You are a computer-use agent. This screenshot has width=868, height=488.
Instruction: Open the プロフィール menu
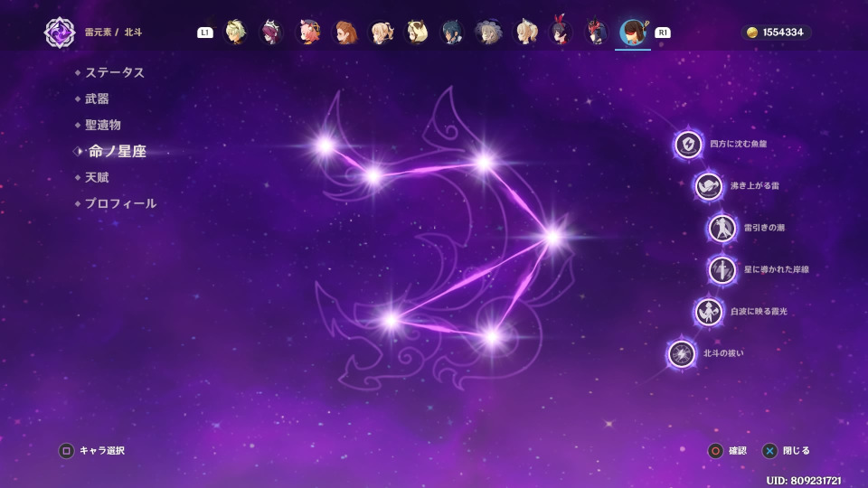click(120, 203)
